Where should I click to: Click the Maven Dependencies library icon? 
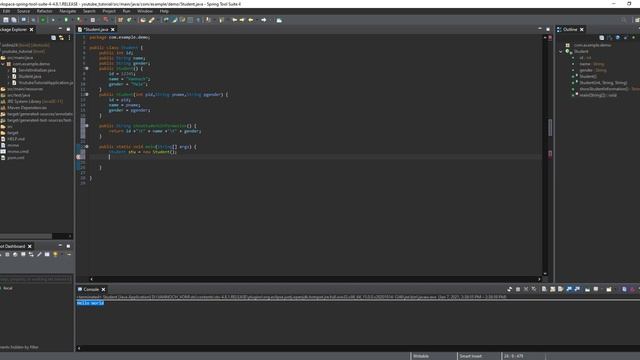pyautogui.click(x=3, y=108)
